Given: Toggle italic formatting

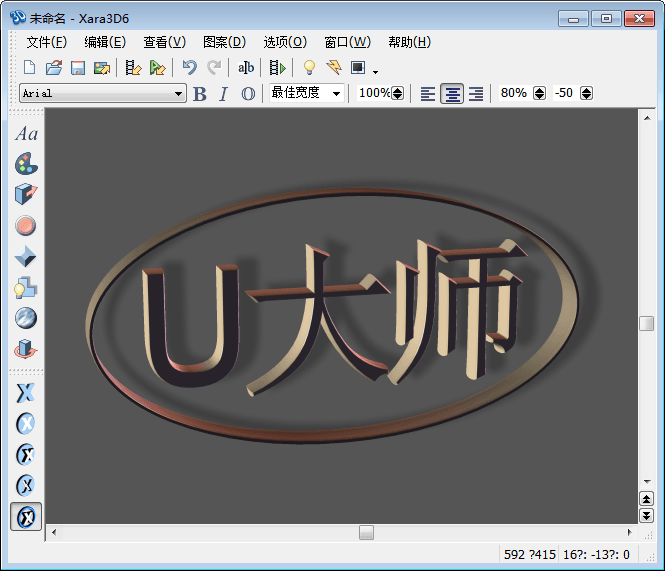Looking at the screenshot, I should pos(224,94).
